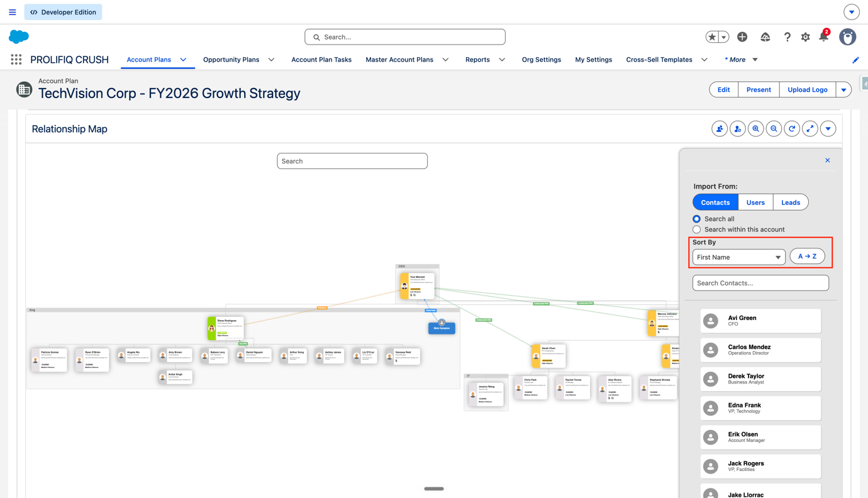Select the Jack Rogers contact card
Image resolution: width=868 pixels, height=498 pixels.
point(760,466)
